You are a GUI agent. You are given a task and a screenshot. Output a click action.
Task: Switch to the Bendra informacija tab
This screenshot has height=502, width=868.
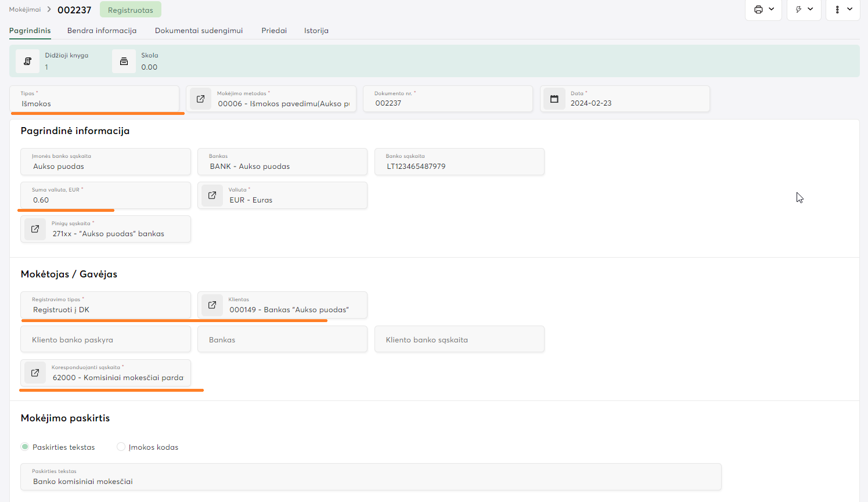(102, 31)
